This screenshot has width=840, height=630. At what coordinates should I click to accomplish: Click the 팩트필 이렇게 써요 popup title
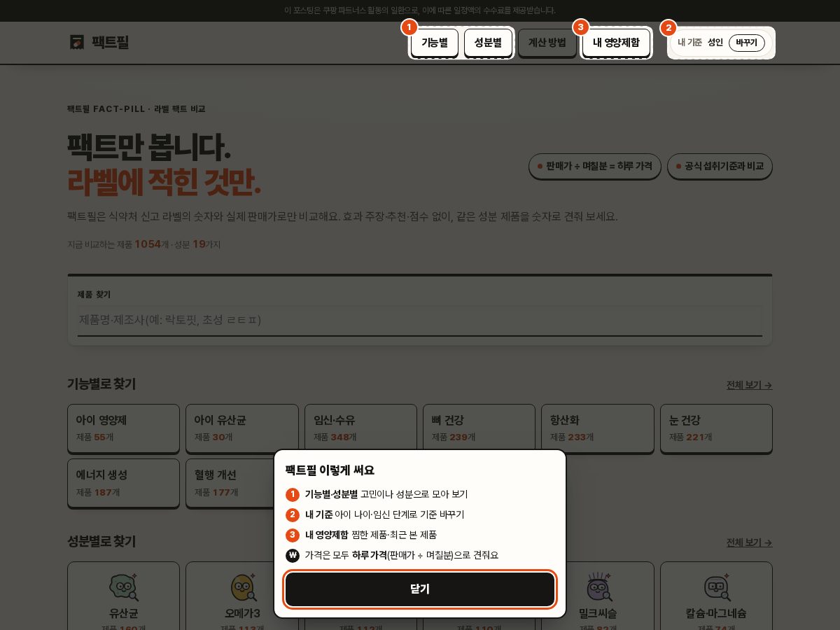330,470
